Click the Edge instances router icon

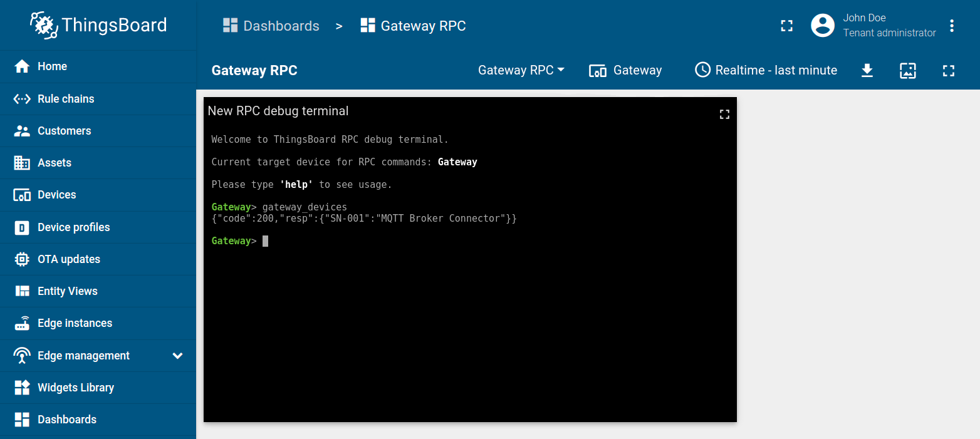pos(22,323)
